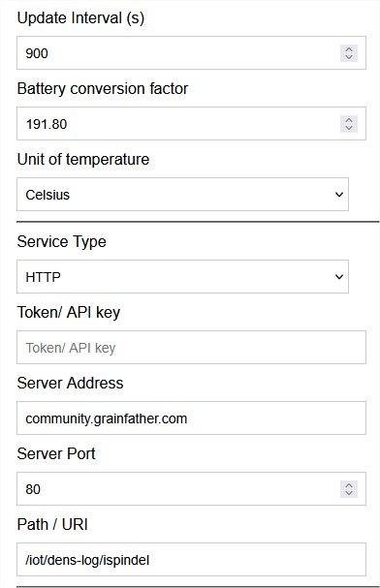Click the 'Token/ API key' label above the field

69,312
